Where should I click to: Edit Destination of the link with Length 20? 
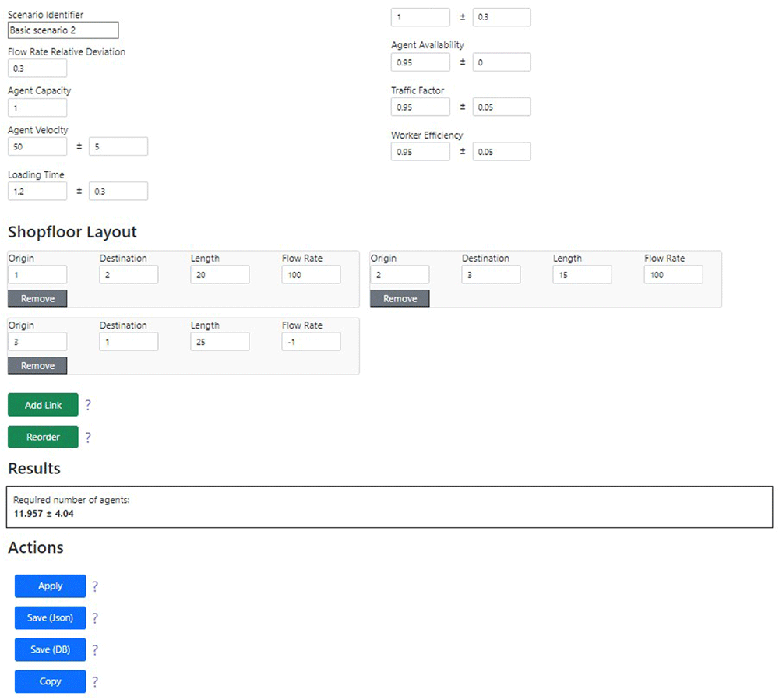(x=129, y=275)
